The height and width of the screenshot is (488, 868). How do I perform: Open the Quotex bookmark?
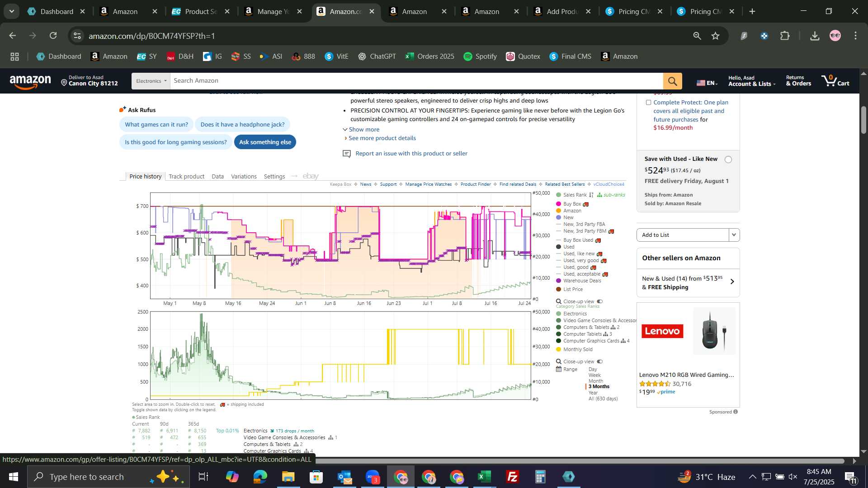click(523, 56)
